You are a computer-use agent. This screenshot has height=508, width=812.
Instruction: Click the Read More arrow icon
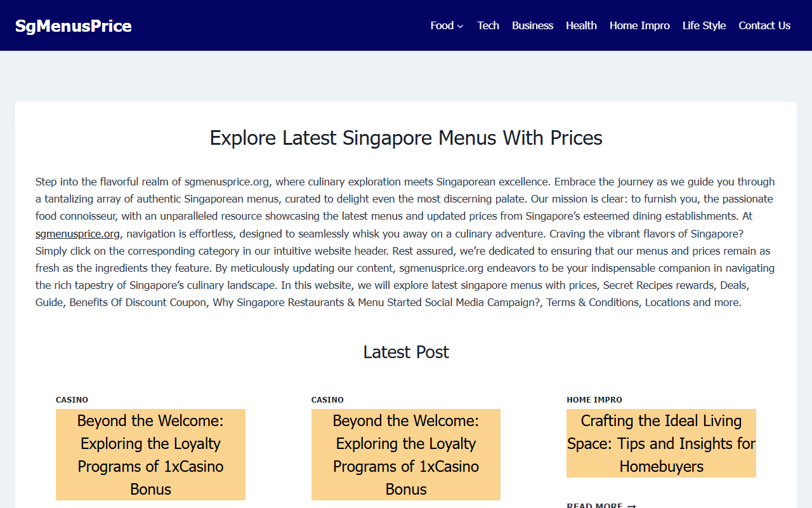pyautogui.click(x=631, y=506)
